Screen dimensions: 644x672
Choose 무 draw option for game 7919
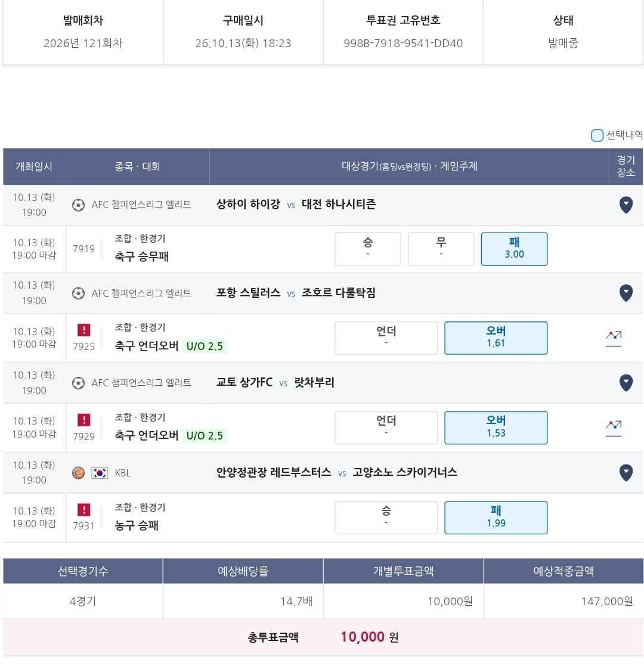click(x=441, y=249)
